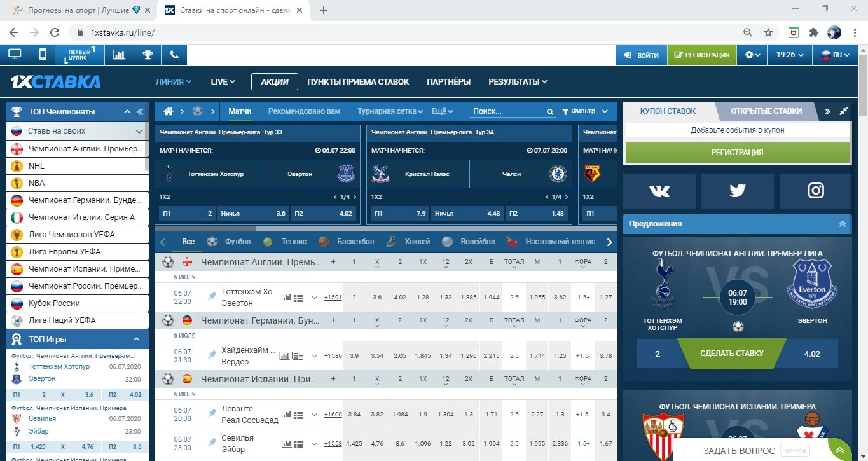868x461 pixels.
Task: Open desktop version monitor icon
Action: click(15, 55)
